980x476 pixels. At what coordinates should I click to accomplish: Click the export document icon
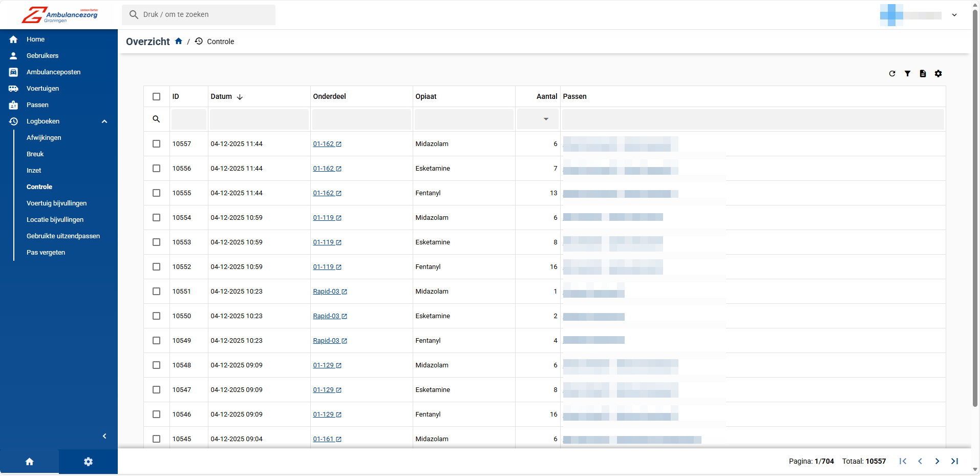[x=923, y=74]
